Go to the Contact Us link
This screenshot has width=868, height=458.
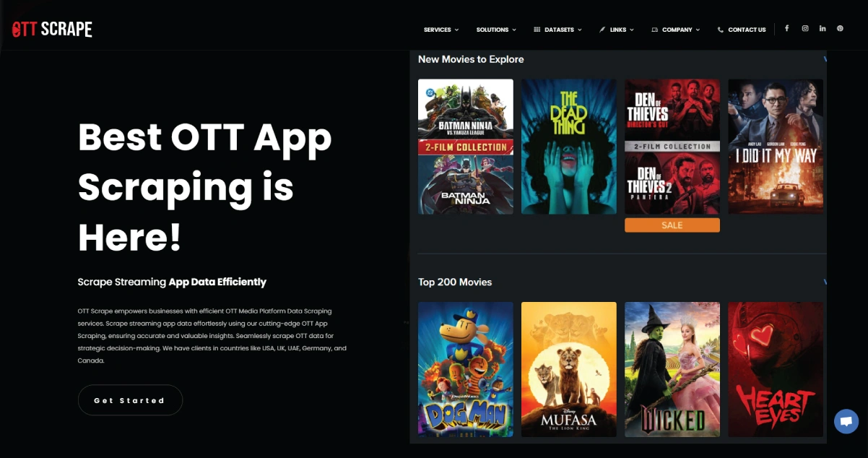pyautogui.click(x=747, y=30)
